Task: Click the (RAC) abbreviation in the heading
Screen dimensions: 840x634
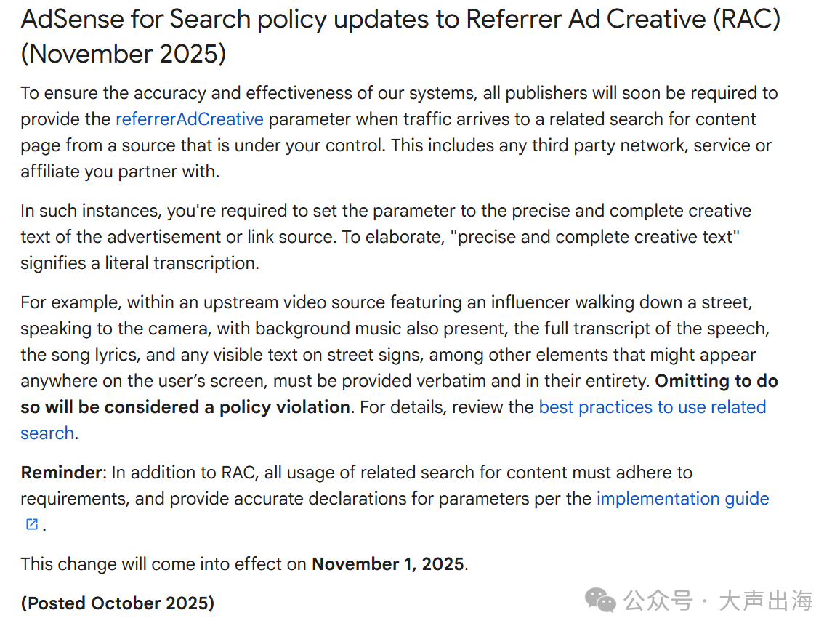Action: (x=746, y=20)
